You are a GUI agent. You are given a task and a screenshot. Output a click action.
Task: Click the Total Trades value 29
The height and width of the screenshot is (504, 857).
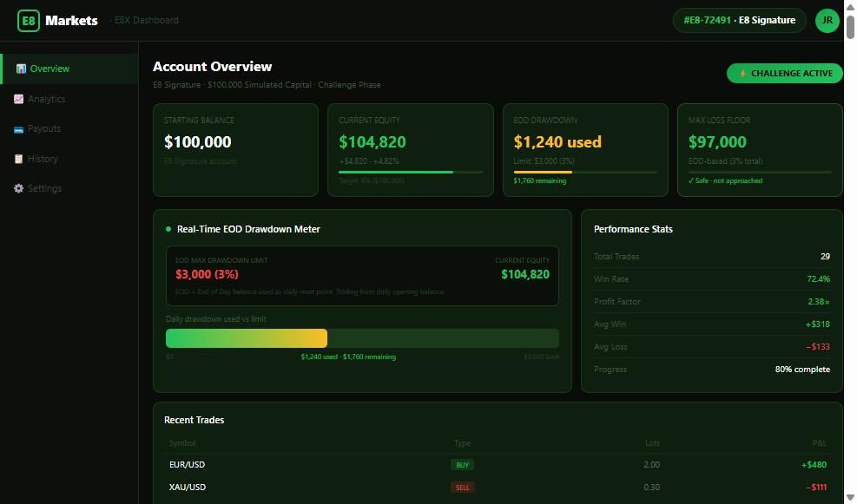(x=825, y=257)
